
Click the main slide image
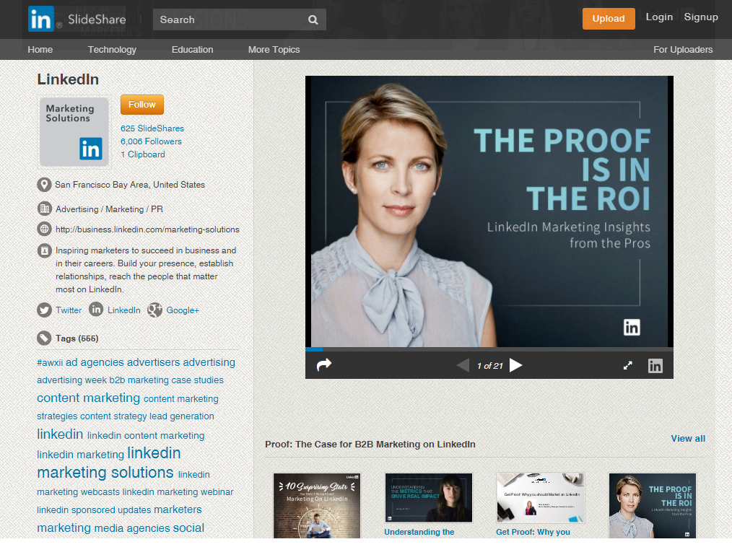pos(489,211)
